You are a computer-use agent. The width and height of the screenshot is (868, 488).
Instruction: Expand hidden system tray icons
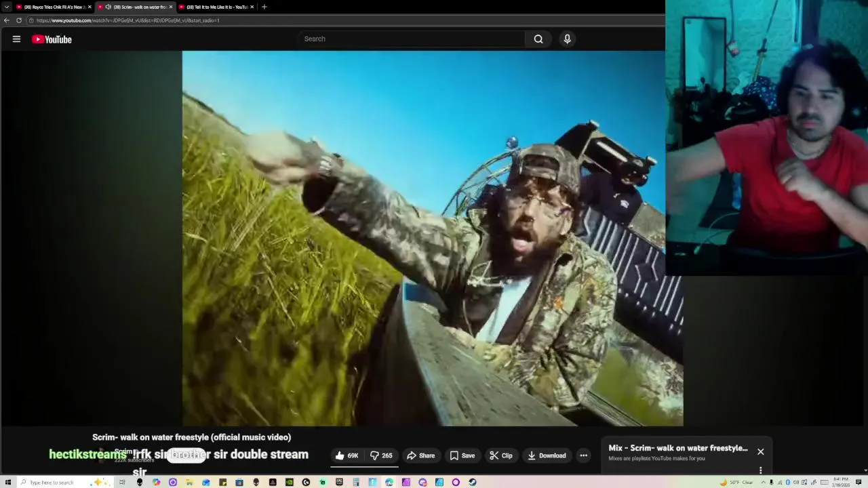coord(764,482)
